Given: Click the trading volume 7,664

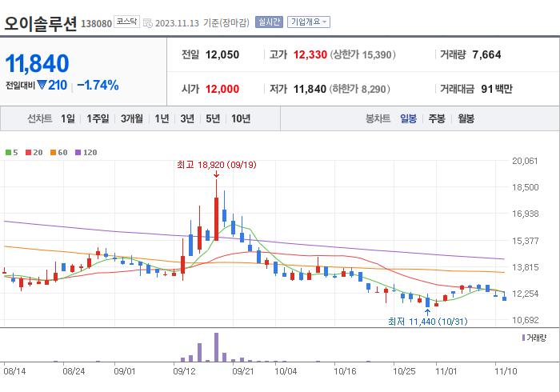Looking at the screenshot, I should pyautogui.click(x=486, y=54).
